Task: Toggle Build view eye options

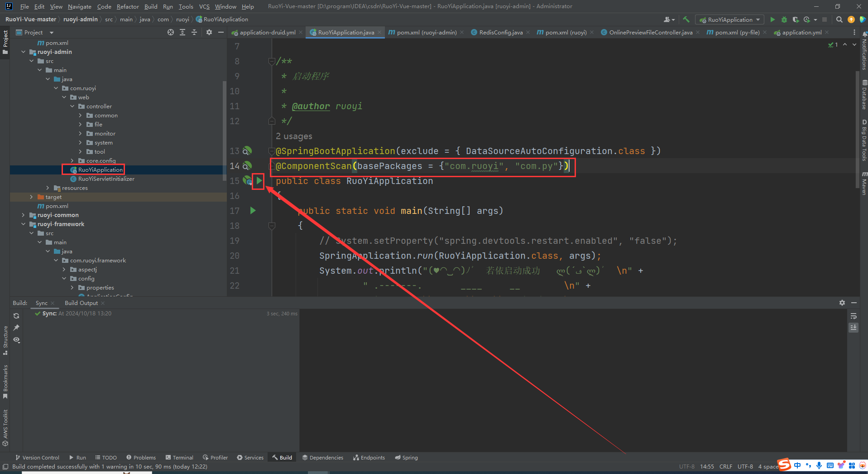Action: click(17, 340)
